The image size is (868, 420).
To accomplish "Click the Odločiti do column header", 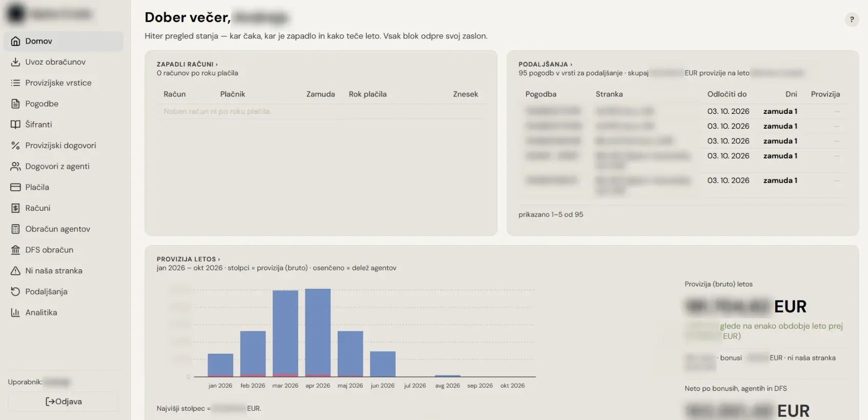I will click(x=727, y=94).
